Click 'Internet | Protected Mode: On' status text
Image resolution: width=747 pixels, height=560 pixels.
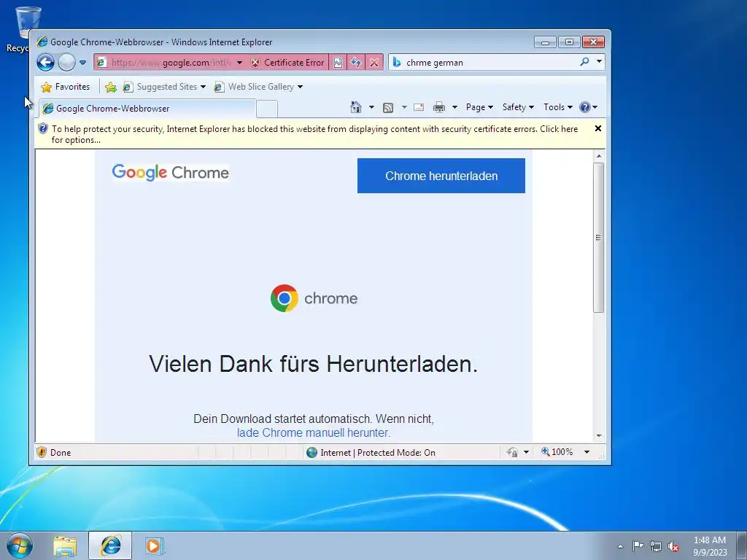[378, 453]
